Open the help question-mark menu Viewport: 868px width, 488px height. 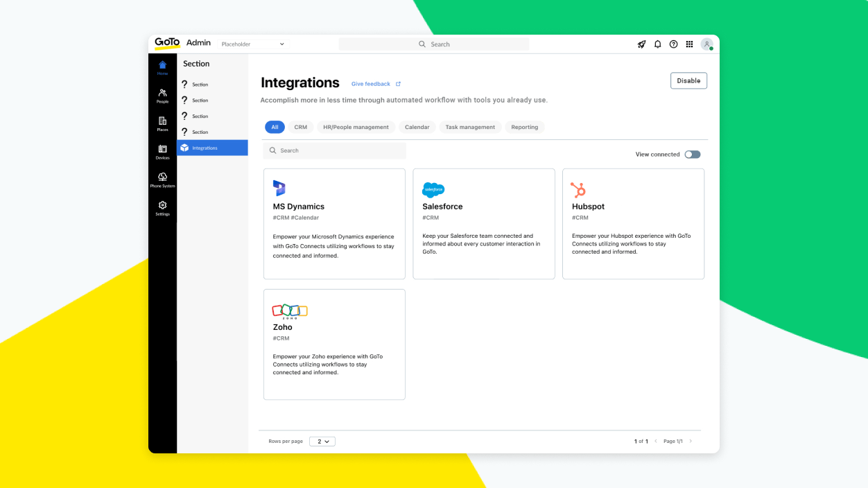click(673, 44)
